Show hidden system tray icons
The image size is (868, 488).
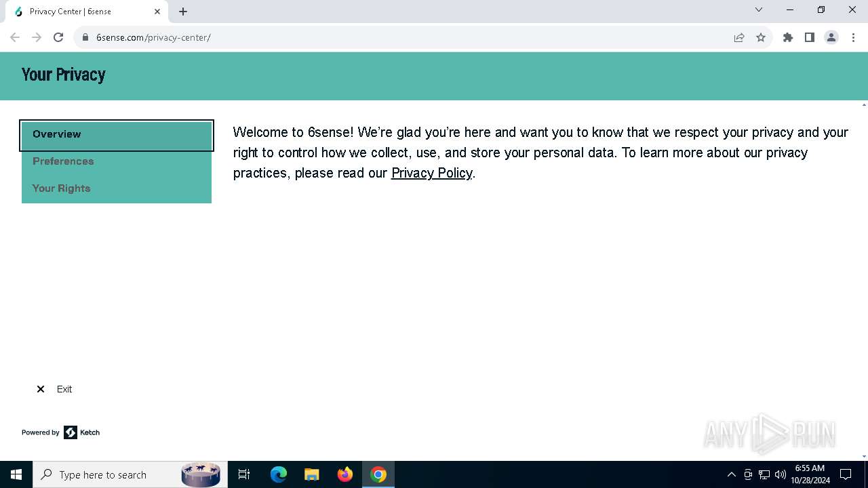pos(731,474)
